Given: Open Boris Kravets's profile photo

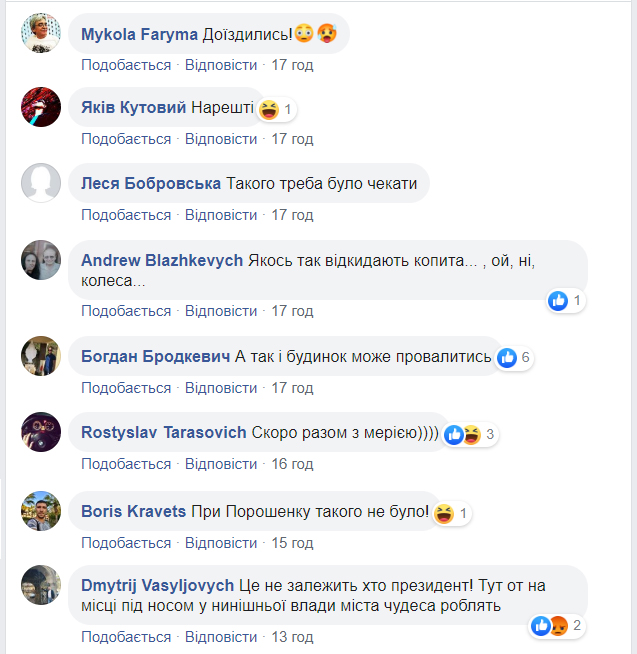Looking at the screenshot, I should tap(41, 511).
